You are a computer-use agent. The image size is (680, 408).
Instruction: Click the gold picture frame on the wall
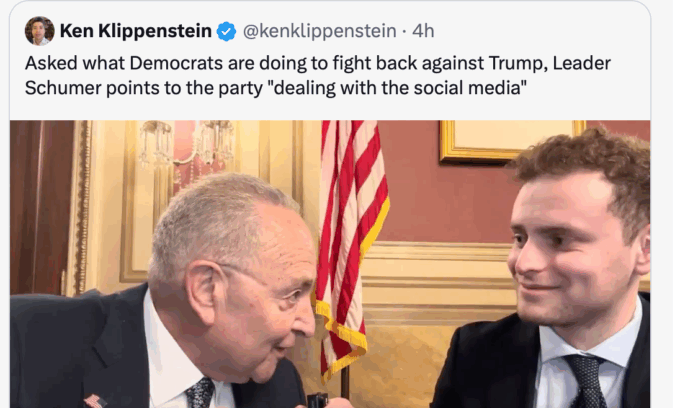click(x=510, y=142)
